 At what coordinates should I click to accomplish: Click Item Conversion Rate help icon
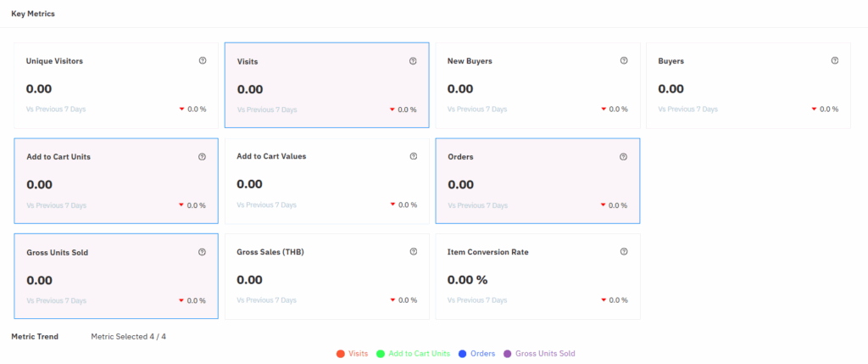(x=624, y=251)
